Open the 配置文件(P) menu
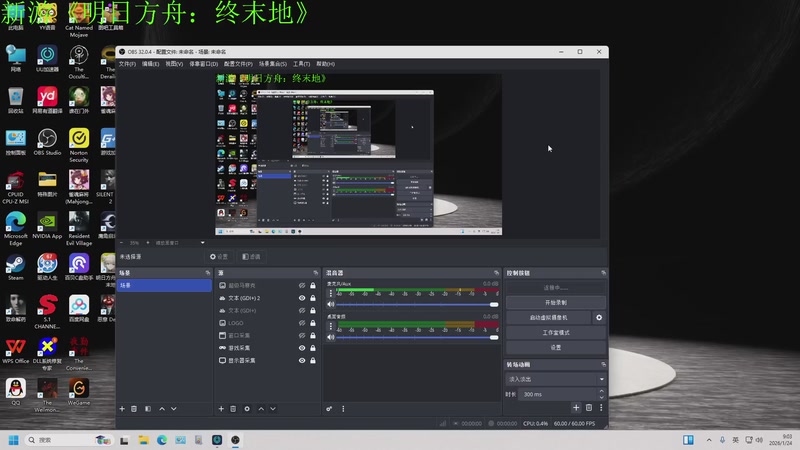This screenshot has width=800, height=450. click(x=238, y=64)
